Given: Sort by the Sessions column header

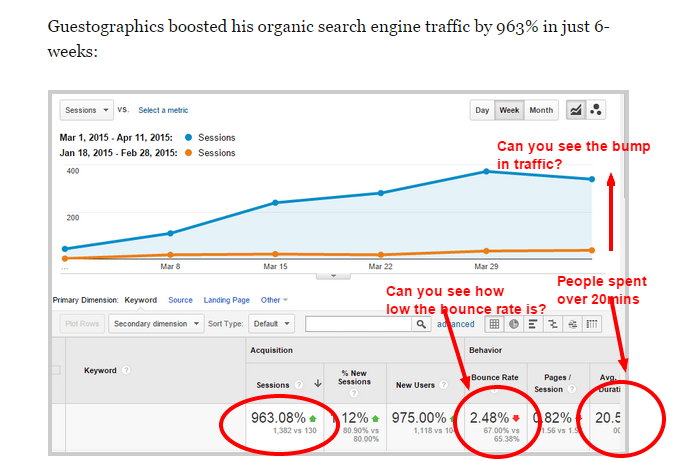Looking at the screenshot, I should point(272,385).
